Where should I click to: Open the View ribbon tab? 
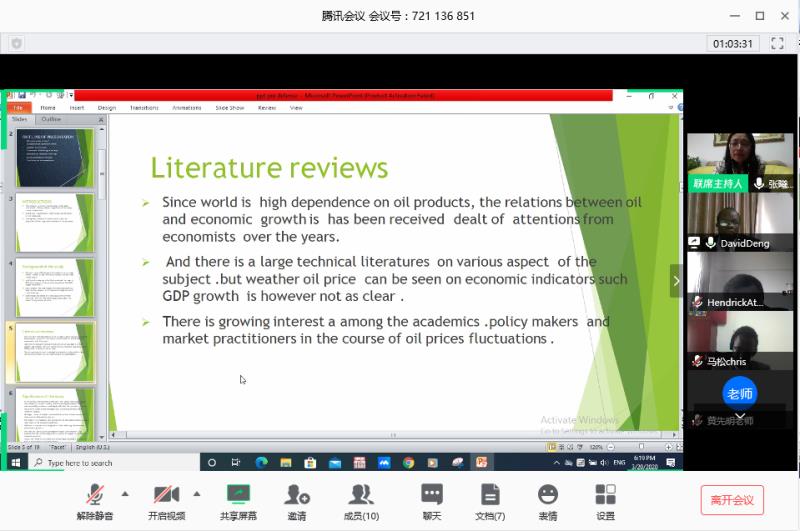pos(296,108)
